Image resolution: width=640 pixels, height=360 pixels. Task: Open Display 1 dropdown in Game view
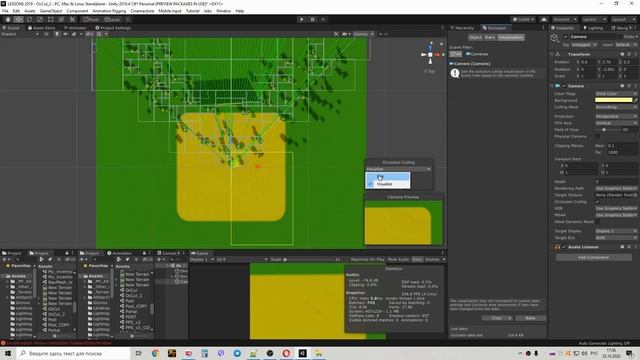pyautogui.click(x=202, y=260)
